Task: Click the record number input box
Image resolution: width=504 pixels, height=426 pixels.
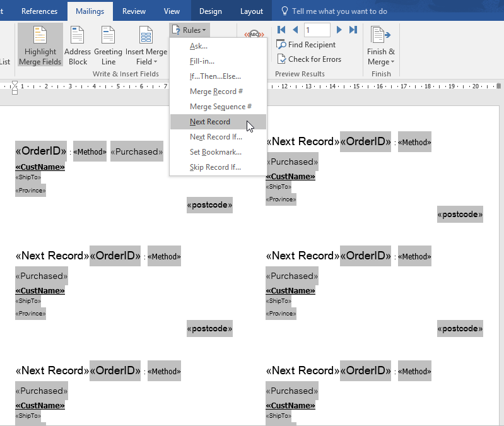Action: [317, 30]
